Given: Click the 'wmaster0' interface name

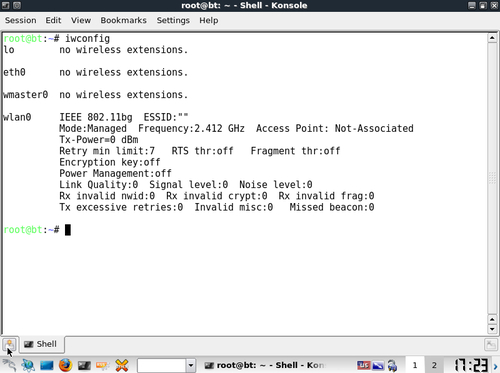Looking at the screenshot, I should click(26, 95).
